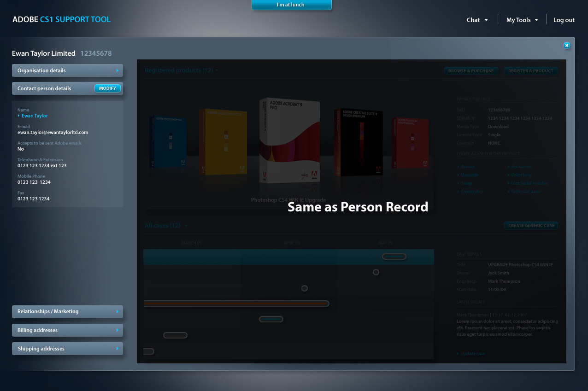Click the small arrow beside Ewan Taylor
The width and height of the screenshot is (588, 391).
[x=19, y=116]
